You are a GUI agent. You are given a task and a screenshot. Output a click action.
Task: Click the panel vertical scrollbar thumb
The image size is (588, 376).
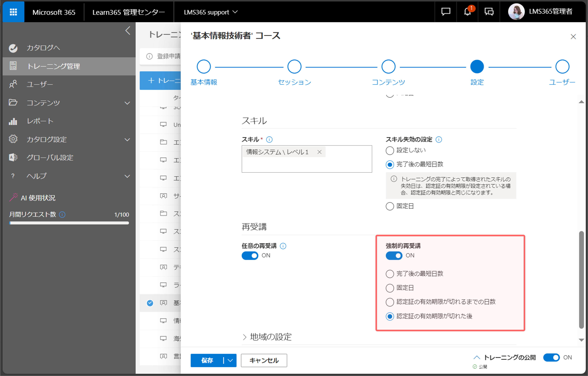(x=581, y=280)
